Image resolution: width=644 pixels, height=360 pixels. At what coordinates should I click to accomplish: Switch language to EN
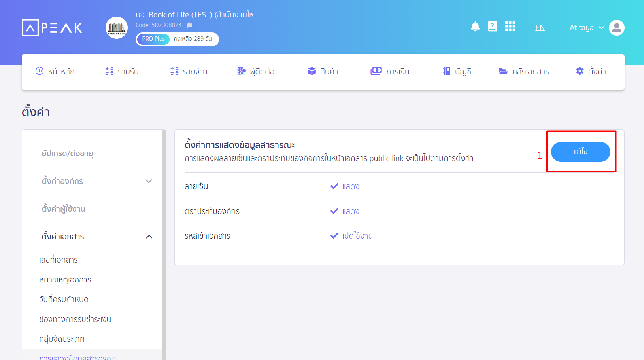point(540,27)
